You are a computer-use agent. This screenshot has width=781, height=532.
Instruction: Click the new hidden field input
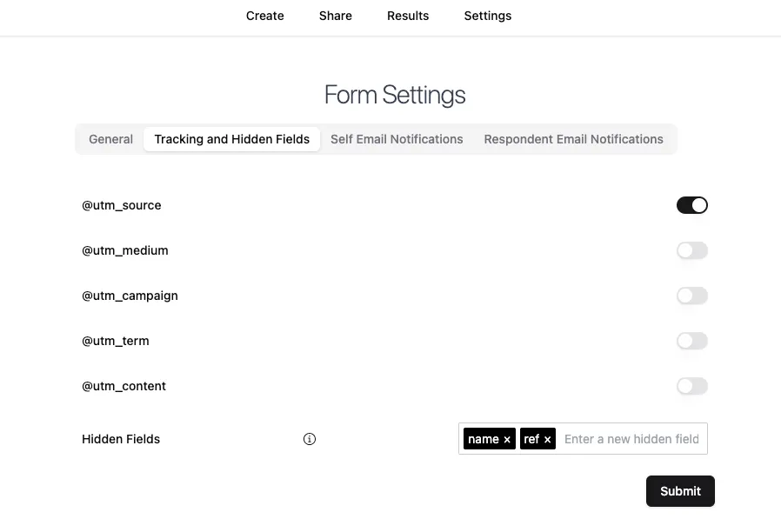pyautogui.click(x=632, y=439)
